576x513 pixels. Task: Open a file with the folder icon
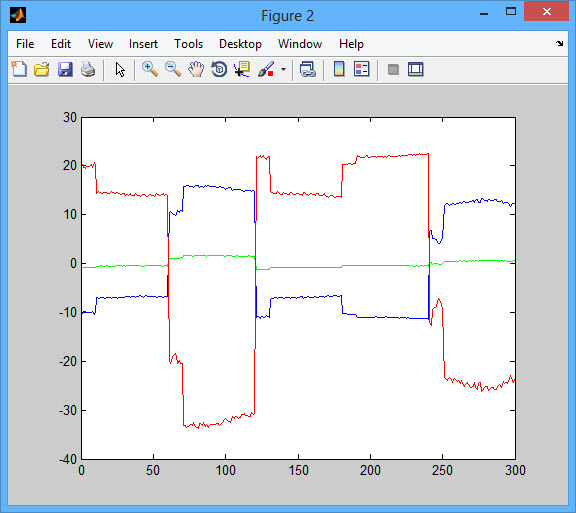[42, 69]
